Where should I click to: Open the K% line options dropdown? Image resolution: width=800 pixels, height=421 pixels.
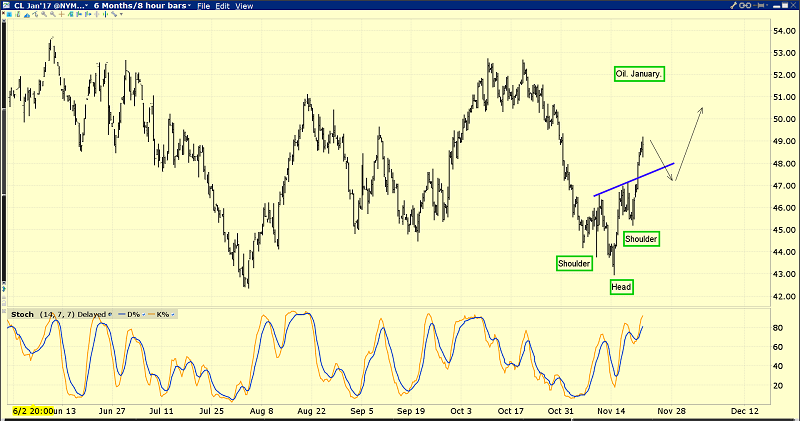pos(172,314)
